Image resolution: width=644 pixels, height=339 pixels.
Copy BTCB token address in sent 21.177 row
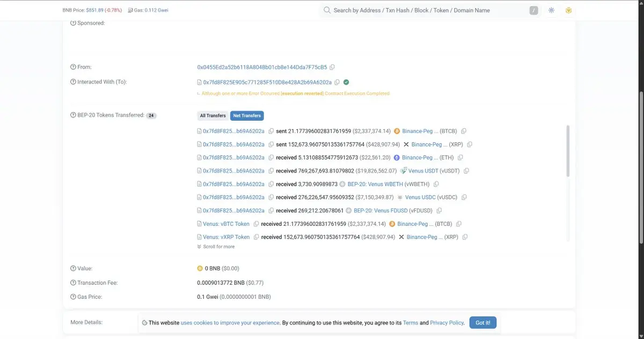(x=464, y=131)
